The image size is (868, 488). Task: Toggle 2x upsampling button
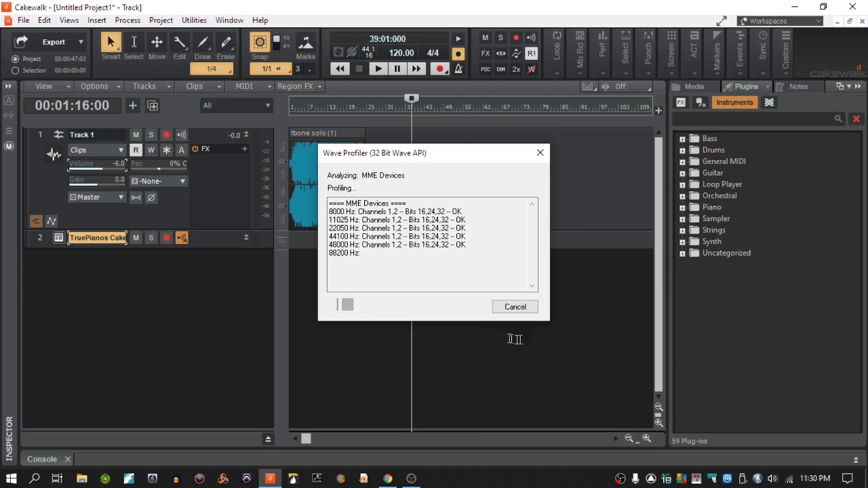516,69
